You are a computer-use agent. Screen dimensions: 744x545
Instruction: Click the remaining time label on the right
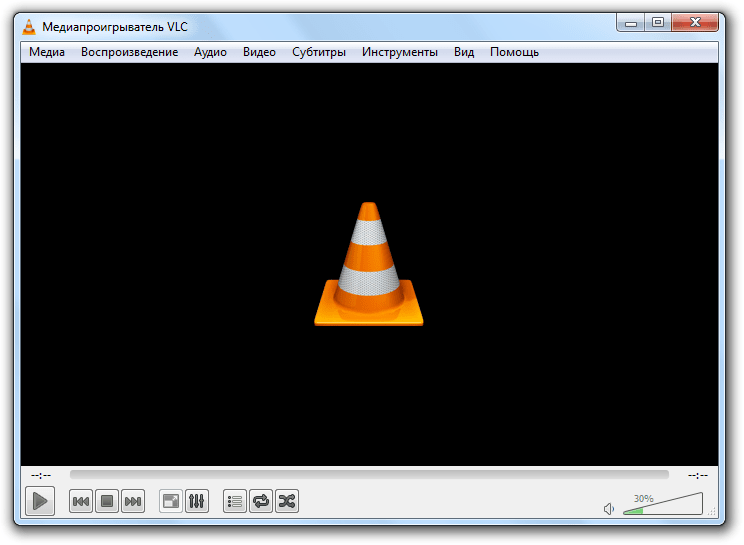click(698, 475)
